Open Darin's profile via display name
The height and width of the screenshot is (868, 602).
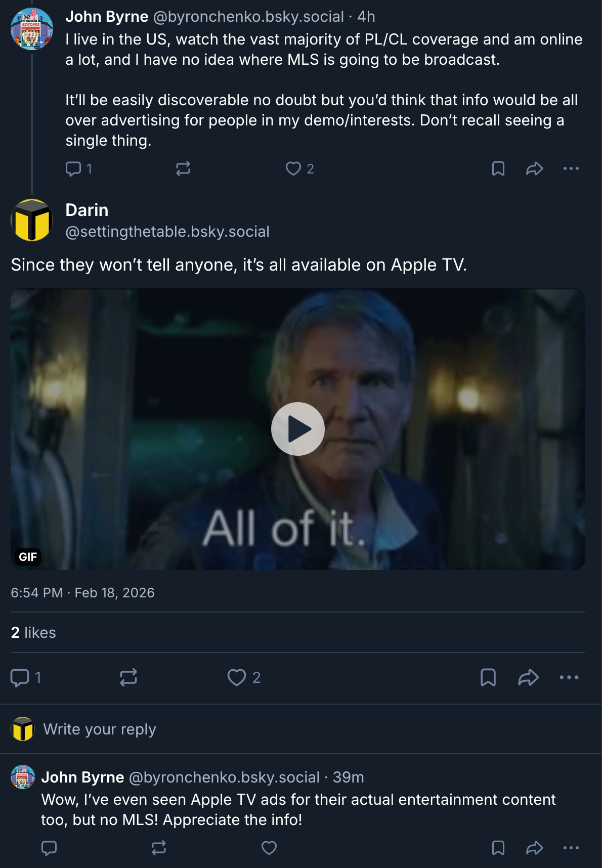[87, 210]
